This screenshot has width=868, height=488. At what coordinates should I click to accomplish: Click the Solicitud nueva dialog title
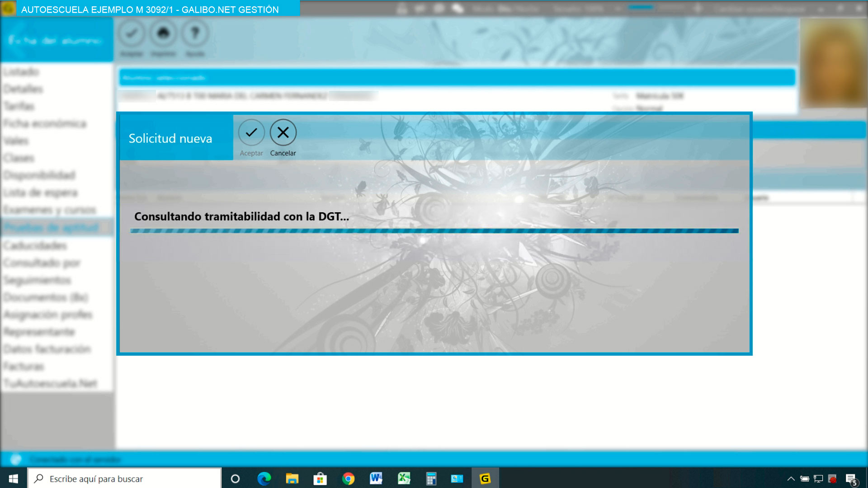click(x=170, y=138)
